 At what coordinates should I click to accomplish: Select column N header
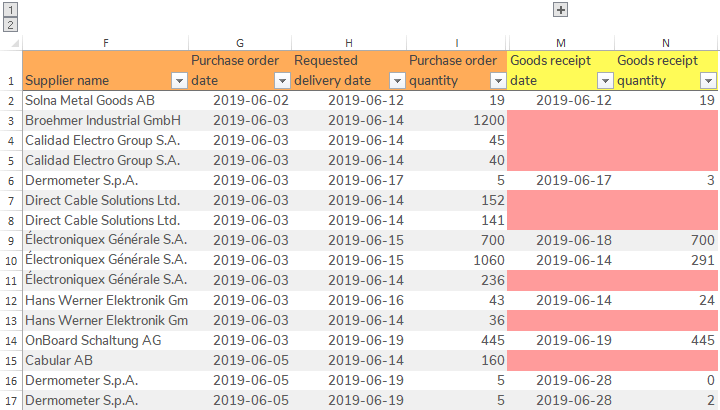point(666,42)
